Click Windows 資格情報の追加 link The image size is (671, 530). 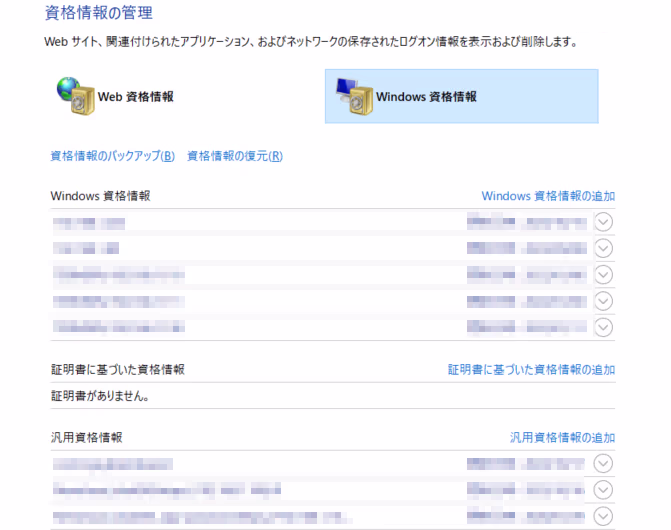pyautogui.click(x=548, y=196)
